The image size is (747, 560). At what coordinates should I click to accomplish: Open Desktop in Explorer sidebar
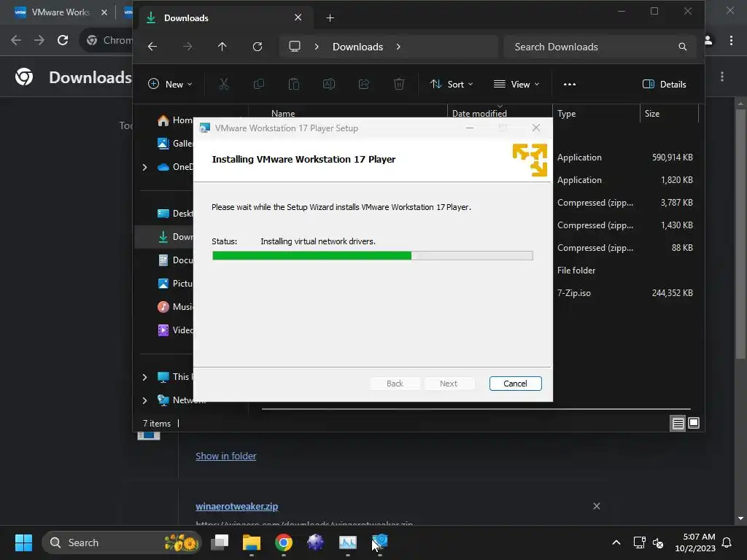175,214
